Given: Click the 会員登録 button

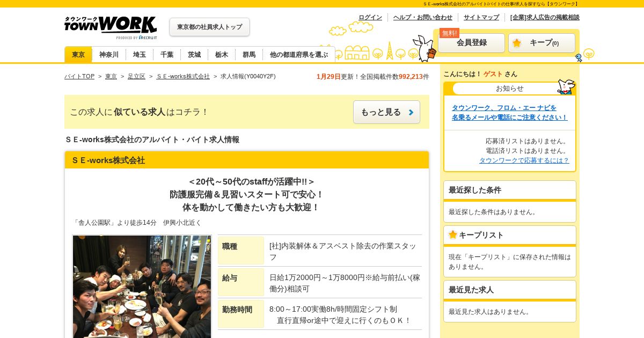Looking at the screenshot, I should (472, 43).
